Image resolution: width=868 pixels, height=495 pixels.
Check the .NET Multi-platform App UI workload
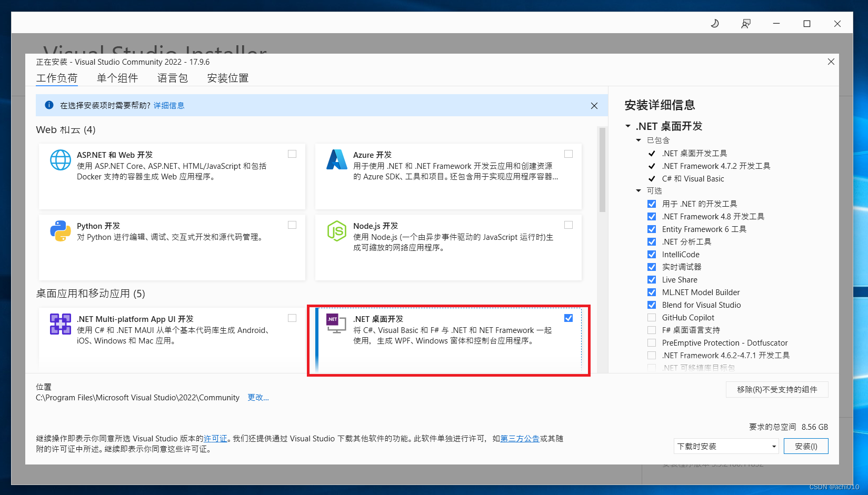(x=292, y=318)
